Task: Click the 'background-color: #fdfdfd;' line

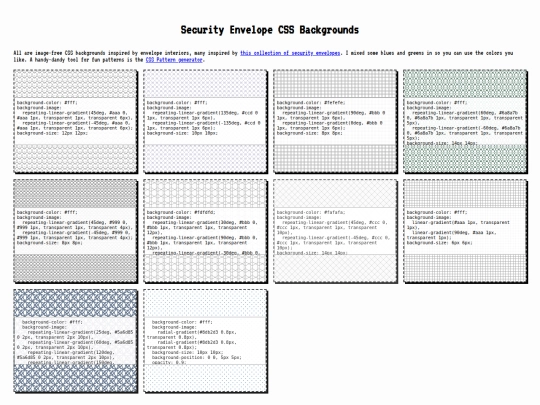Action: tap(181, 212)
